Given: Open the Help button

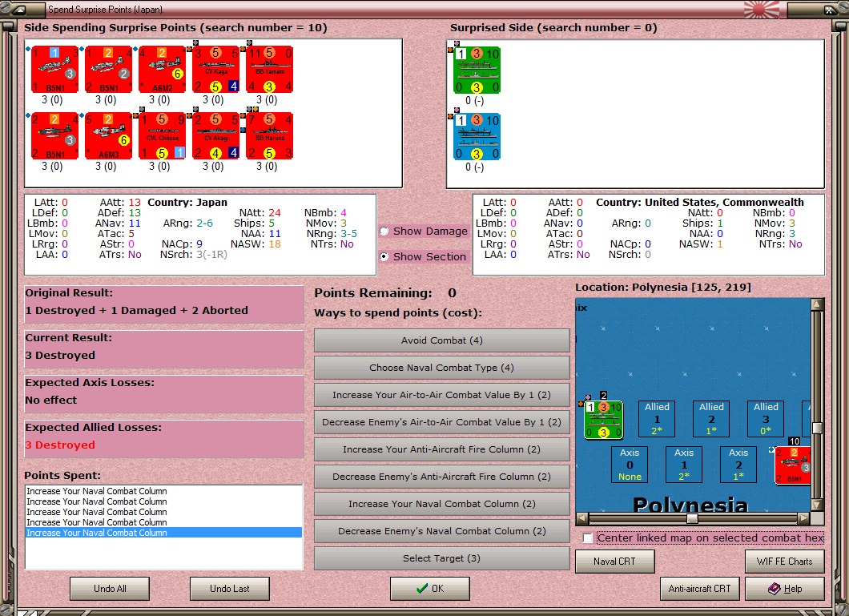Looking at the screenshot, I should coord(785,589).
